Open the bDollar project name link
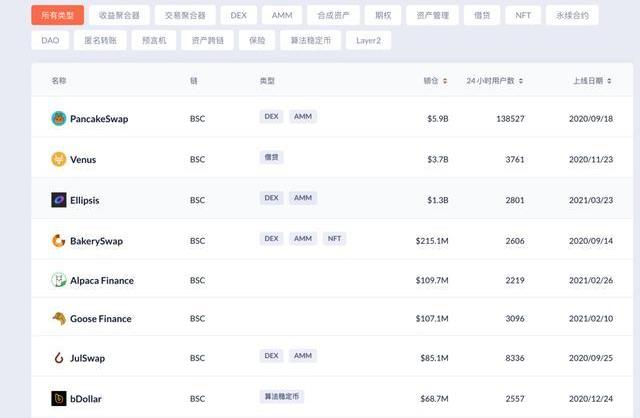 (x=86, y=399)
